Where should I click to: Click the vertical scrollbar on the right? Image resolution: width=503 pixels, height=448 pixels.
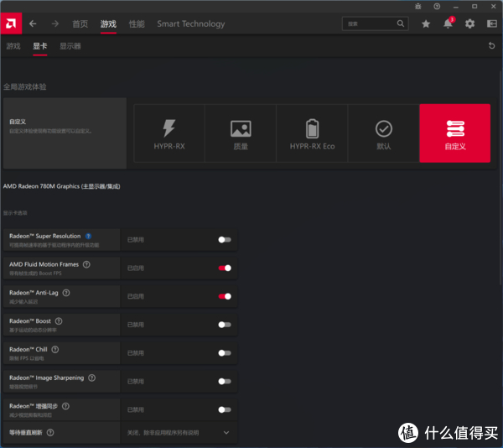[x=500, y=176]
